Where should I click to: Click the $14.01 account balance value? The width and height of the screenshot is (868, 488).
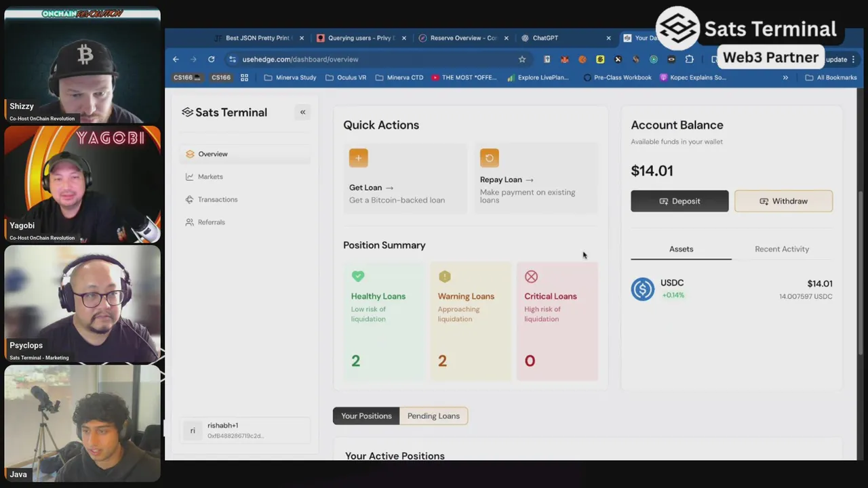(x=652, y=171)
